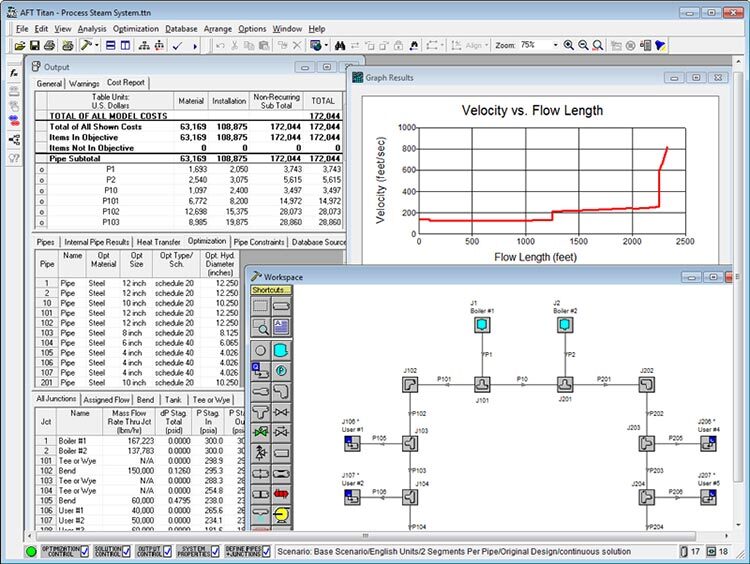Switch to the Warnings tab in Output

click(84, 84)
